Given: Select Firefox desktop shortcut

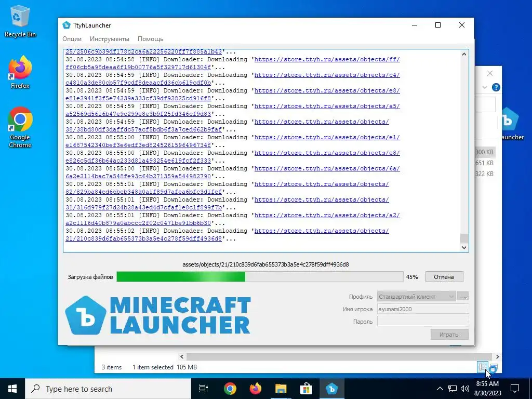Looking at the screenshot, I should tap(20, 72).
